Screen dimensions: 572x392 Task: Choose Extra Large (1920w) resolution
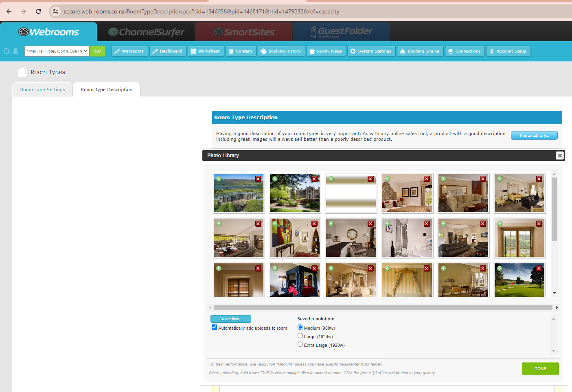point(300,344)
